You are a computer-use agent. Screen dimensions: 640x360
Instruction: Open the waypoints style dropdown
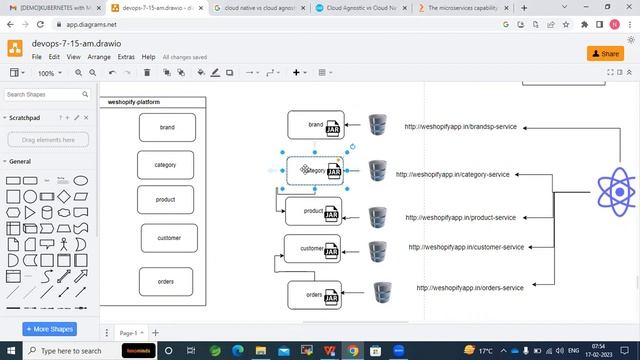(273, 73)
